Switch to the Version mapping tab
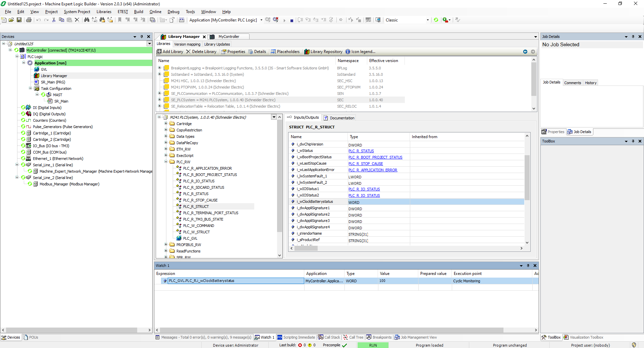Image resolution: width=644 pixels, height=348 pixels. pos(187,44)
